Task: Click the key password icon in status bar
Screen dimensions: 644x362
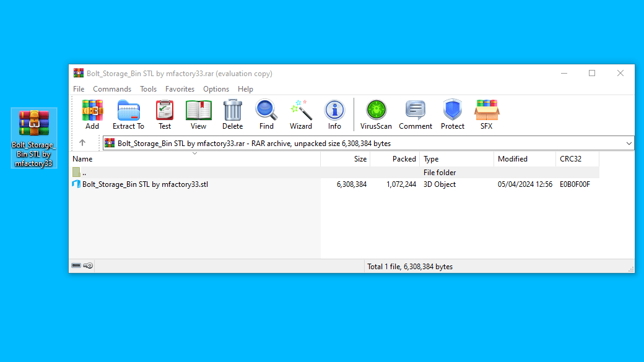Action: click(x=88, y=265)
